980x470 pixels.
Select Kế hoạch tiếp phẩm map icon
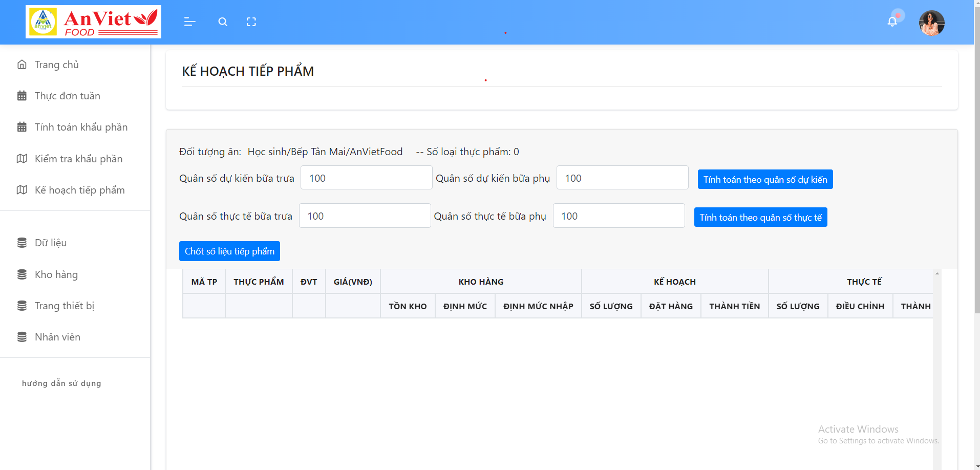(x=22, y=190)
